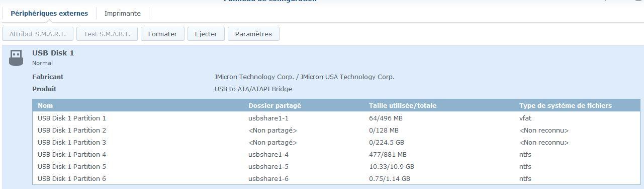Select the USB Disk 1 Partition 4 row
This screenshot has width=644, height=189.
point(336,154)
